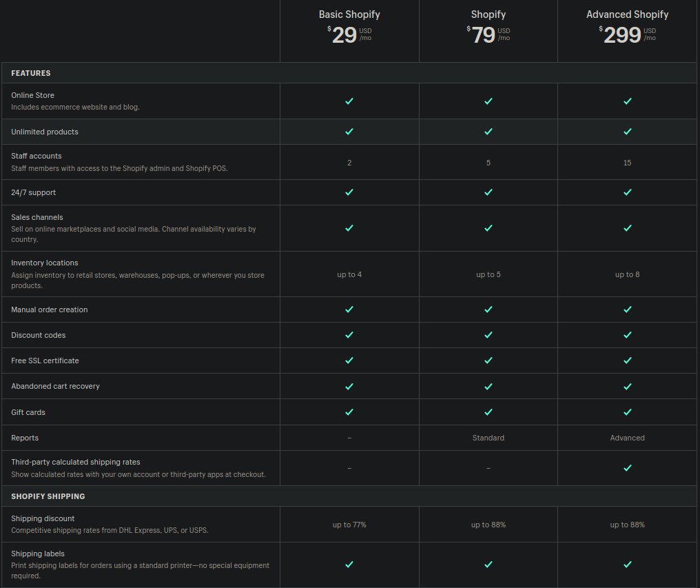This screenshot has height=588, width=700.
Task: Click Manual order creation checkmark under Basic Shopify
Action: 349,310
